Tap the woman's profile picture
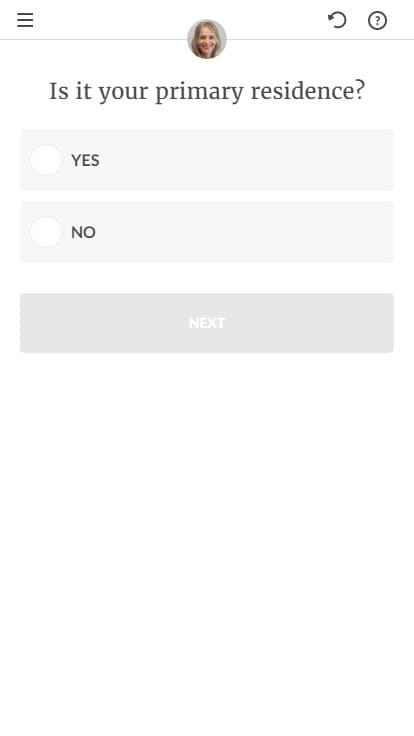Screen dimensions: 414x736 click(207, 39)
